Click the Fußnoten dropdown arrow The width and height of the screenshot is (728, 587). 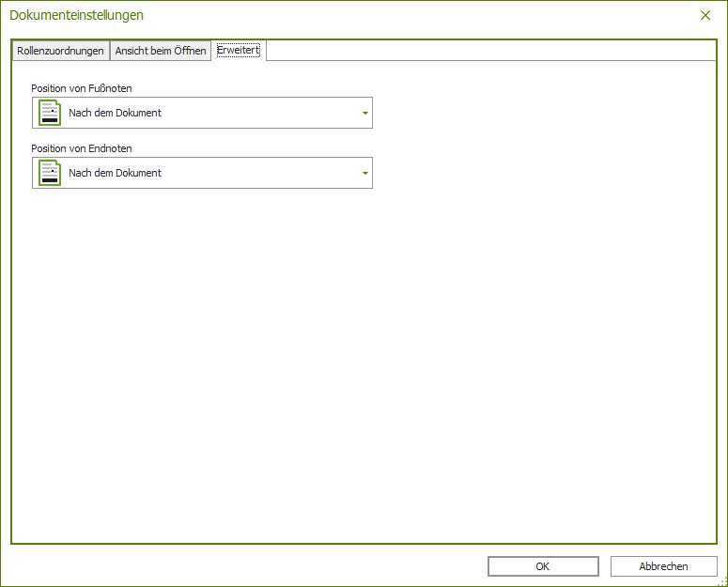(x=365, y=113)
